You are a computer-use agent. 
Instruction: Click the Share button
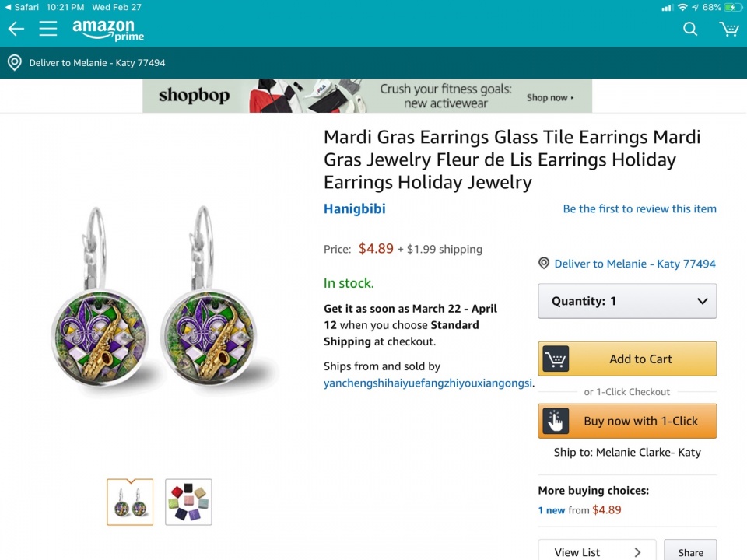pos(690,551)
